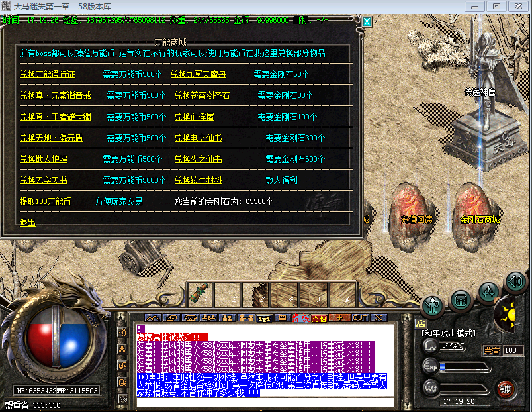Image resolution: width=532 pixels, height=412 pixels.
Task: Select 兑换无字天书 link
Action: coord(44,180)
